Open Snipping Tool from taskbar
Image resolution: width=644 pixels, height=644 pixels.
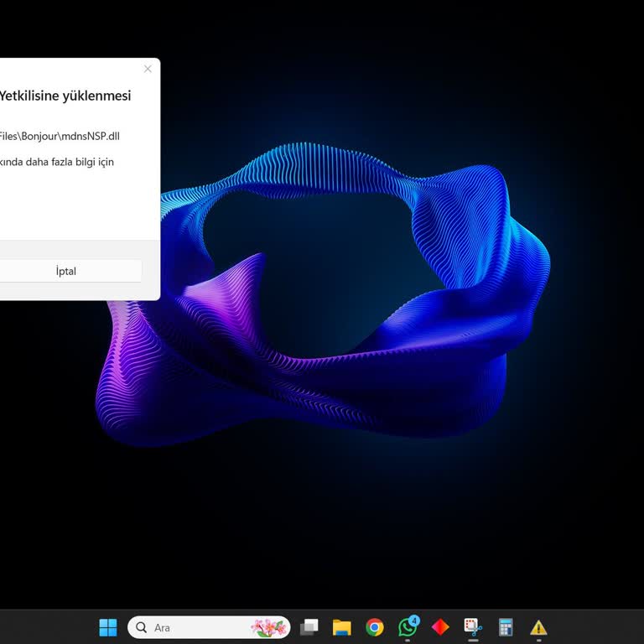[x=473, y=627]
